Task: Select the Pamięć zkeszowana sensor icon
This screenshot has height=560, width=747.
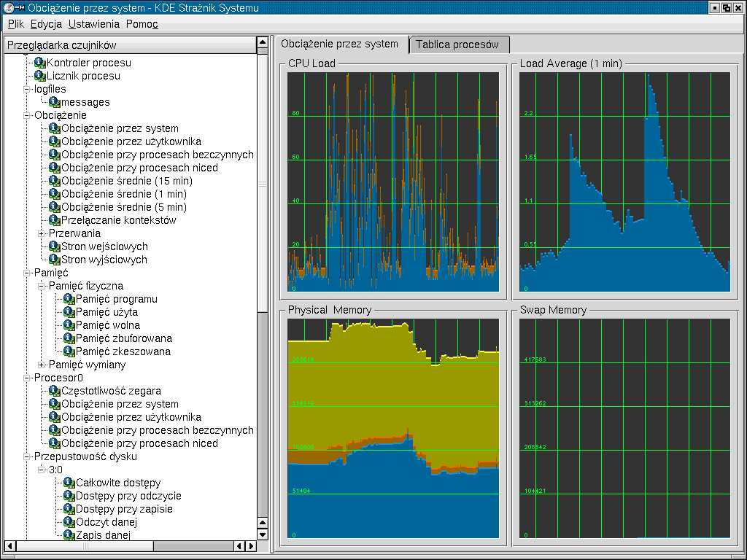Action: tap(69, 351)
